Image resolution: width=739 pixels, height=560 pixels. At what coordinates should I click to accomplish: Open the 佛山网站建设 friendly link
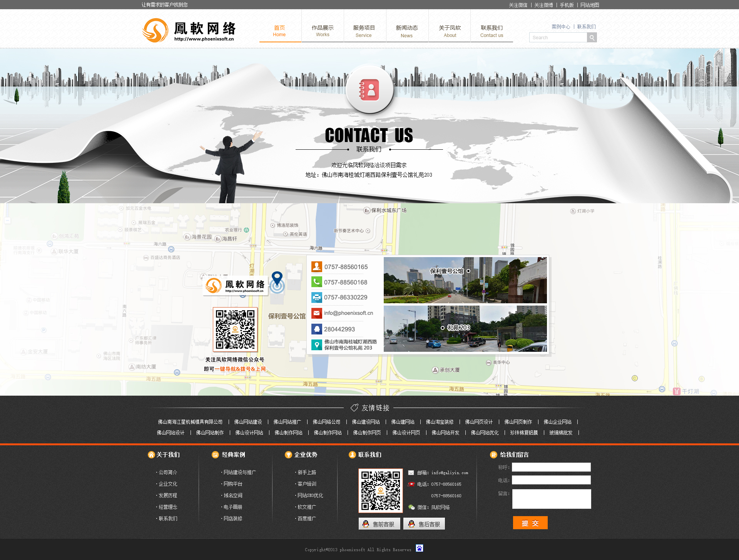(x=248, y=422)
